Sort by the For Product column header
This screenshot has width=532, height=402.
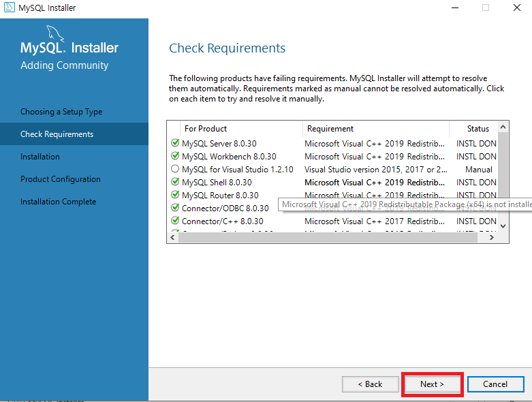241,129
